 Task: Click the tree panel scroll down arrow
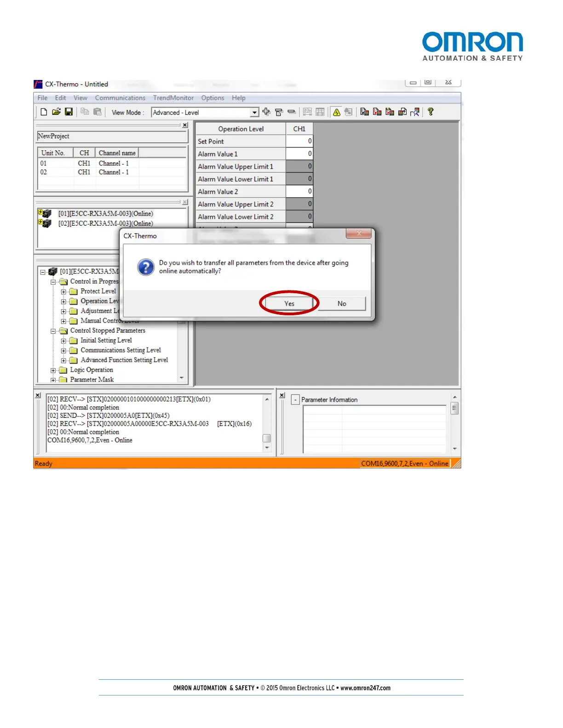coord(182,378)
